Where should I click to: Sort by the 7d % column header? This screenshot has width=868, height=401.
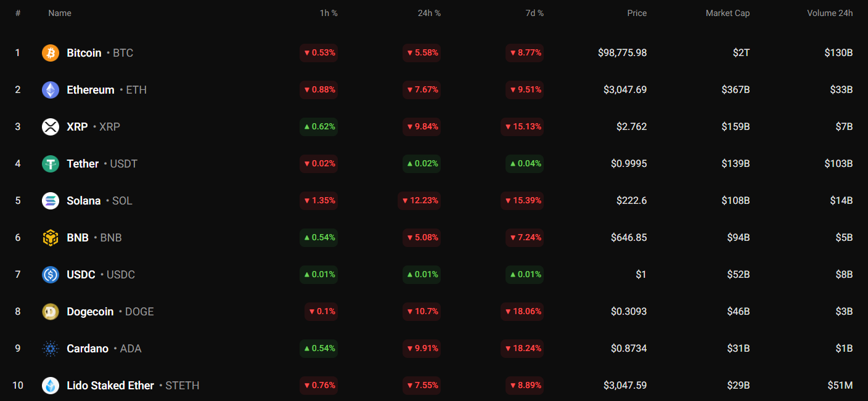point(533,13)
